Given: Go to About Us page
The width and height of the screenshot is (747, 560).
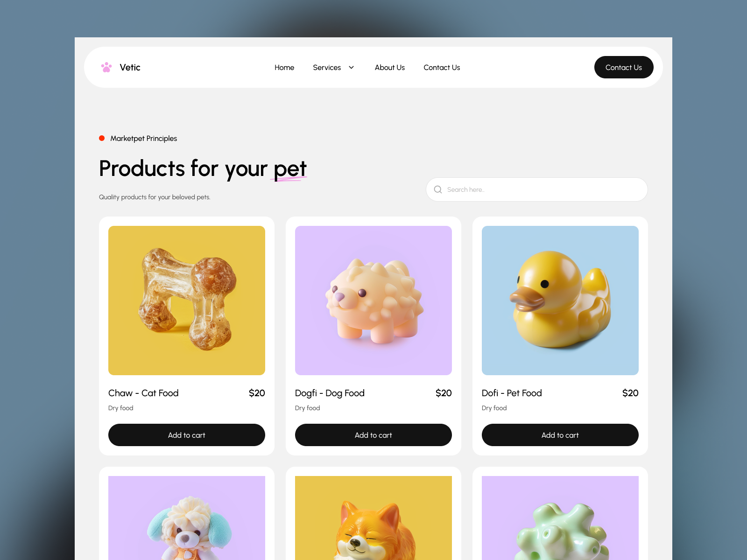Looking at the screenshot, I should point(390,67).
